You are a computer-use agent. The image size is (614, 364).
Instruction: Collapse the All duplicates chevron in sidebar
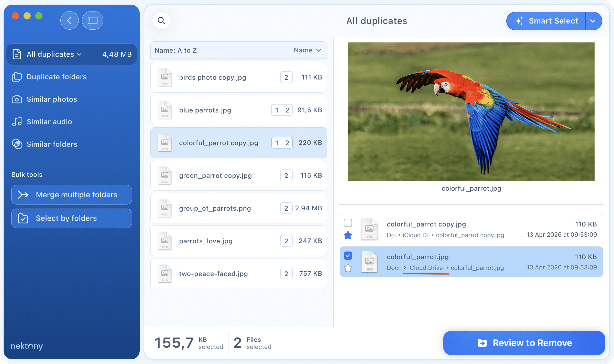[x=80, y=54]
